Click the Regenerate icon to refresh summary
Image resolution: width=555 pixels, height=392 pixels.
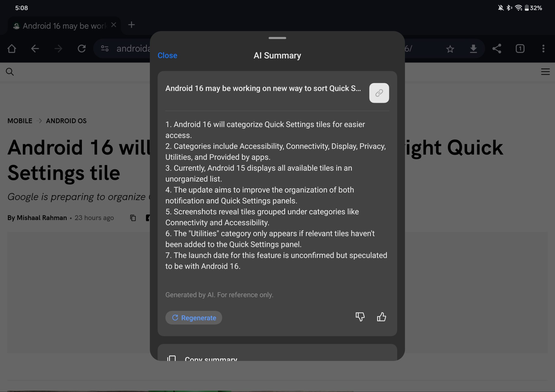[x=175, y=318]
